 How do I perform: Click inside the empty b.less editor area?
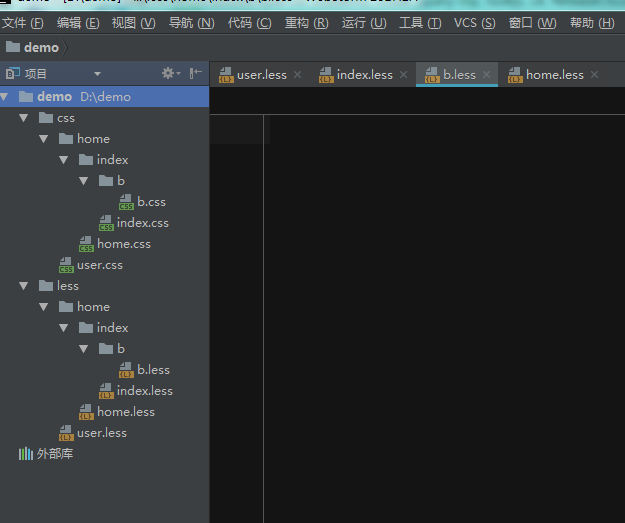click(444, 319)
